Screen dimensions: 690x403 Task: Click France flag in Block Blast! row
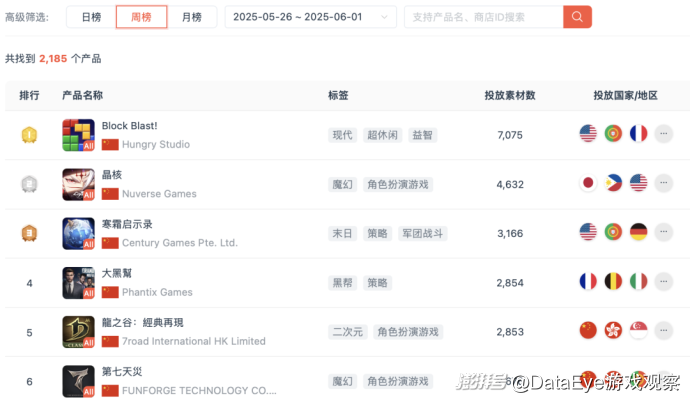coord(639,133)
